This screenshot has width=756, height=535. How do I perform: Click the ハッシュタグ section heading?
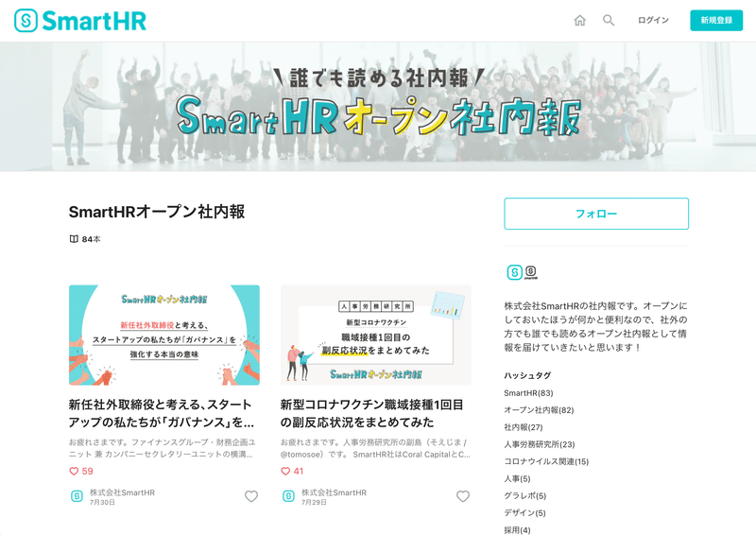527,375
